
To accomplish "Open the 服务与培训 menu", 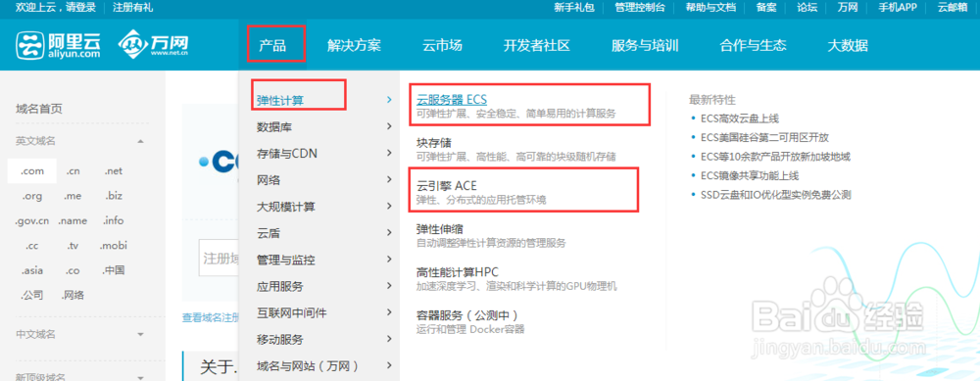I will point(645,46).
